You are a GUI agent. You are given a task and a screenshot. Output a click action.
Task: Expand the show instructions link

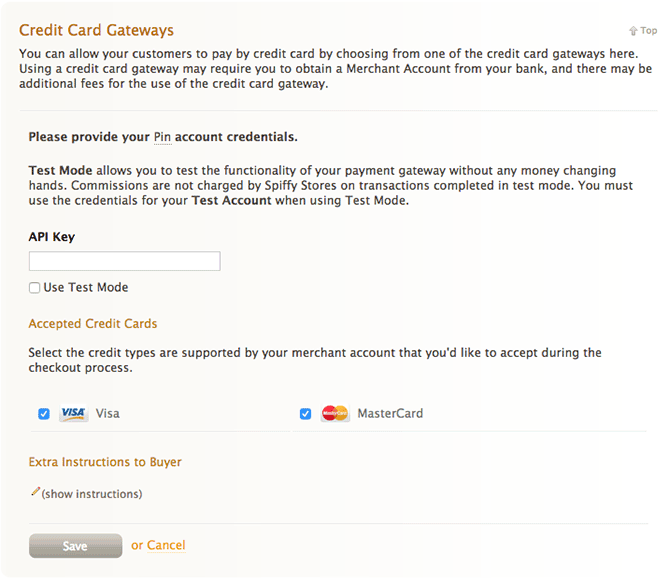(92, 494)
